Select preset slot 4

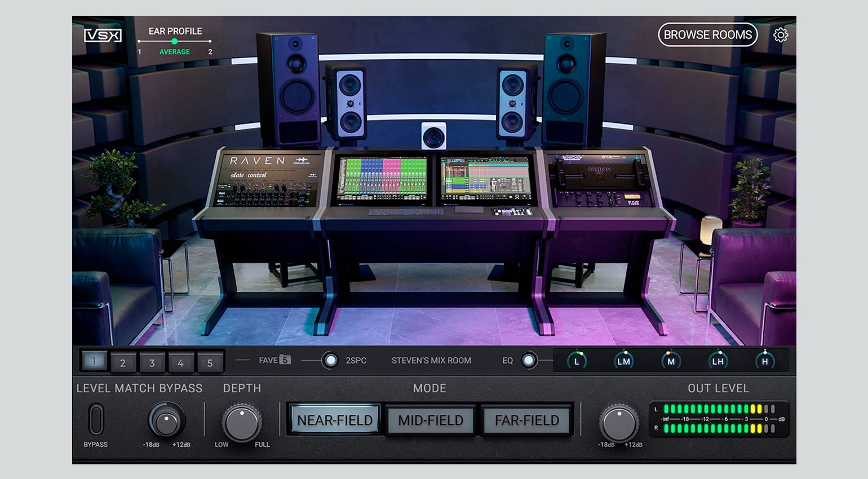(x=180, y=363)
